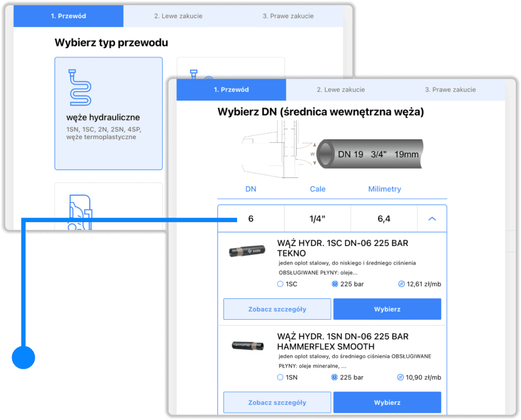Select the węże hydrauliczne hose type card
Screen dimensions: 521x420
click(x=108, y=113)
